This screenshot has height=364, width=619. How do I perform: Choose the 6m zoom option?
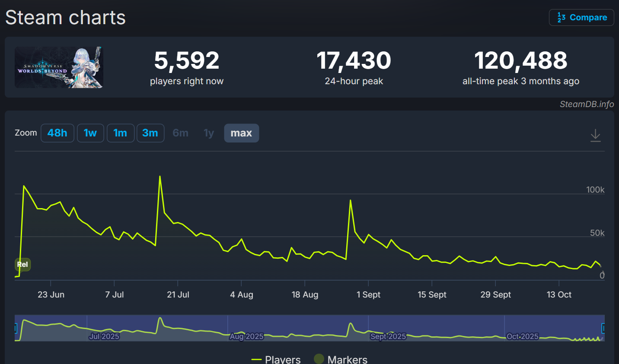coord(180,133)
